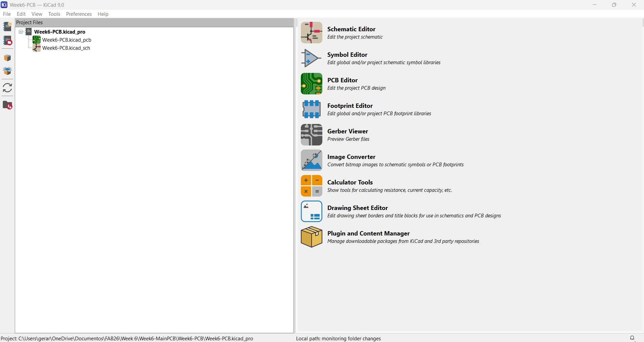Refresh the project tree
This screenshot has width=644, height=342.
[7, 88]
